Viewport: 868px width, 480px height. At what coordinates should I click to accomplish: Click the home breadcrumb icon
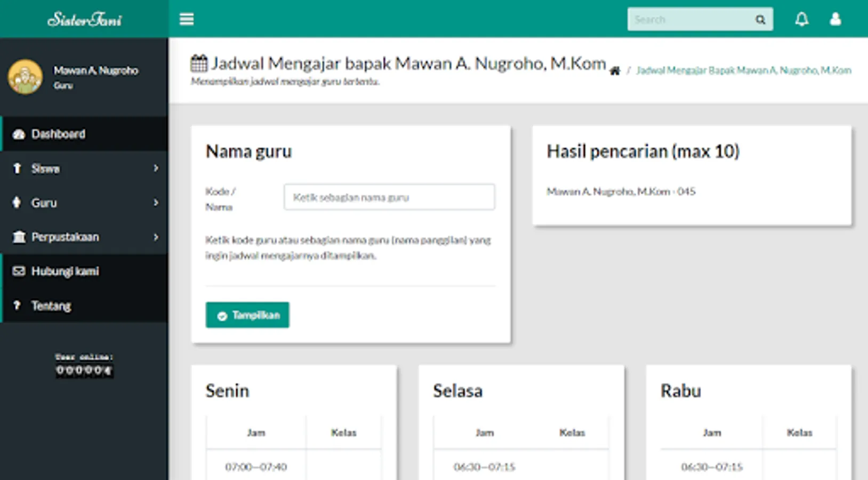point(615,70)
